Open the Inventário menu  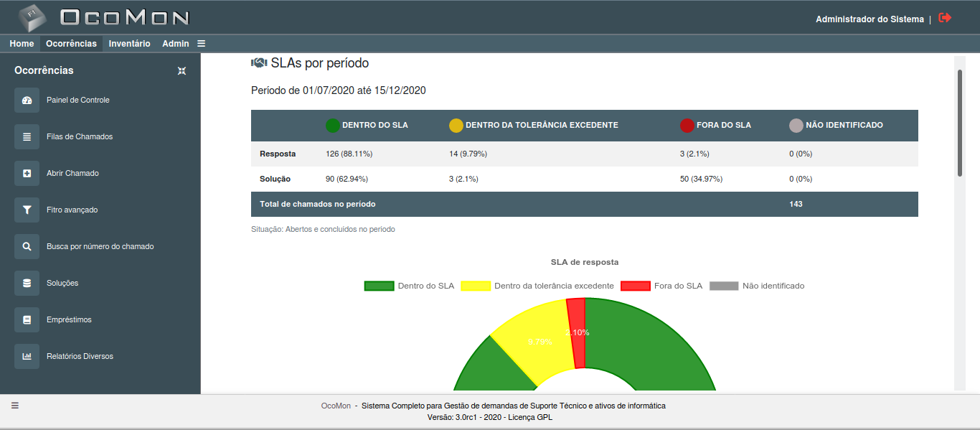[130, 44]
